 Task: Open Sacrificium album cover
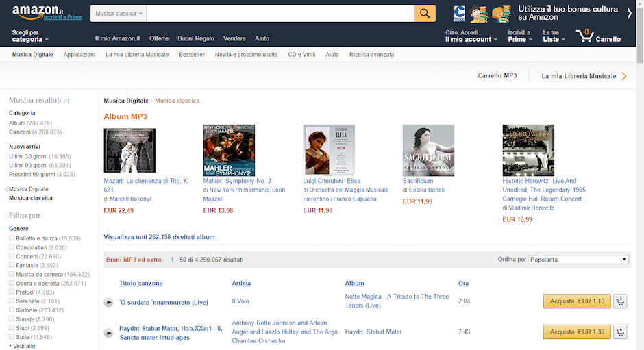coord(428,151)
